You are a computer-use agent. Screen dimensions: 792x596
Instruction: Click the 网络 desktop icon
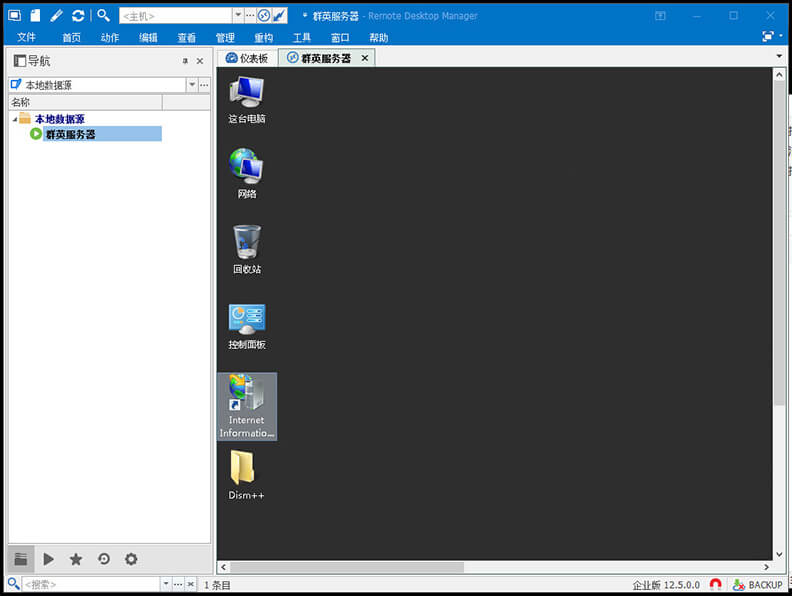246,173
